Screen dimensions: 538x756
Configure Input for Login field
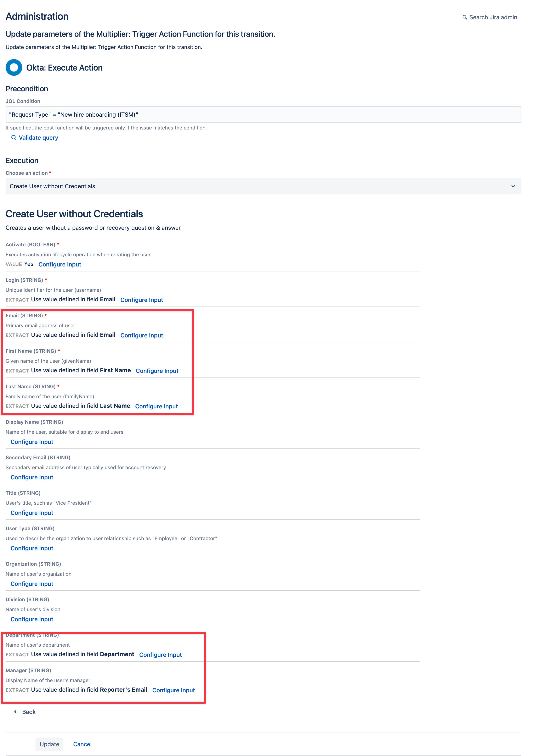tap(142, 300)
